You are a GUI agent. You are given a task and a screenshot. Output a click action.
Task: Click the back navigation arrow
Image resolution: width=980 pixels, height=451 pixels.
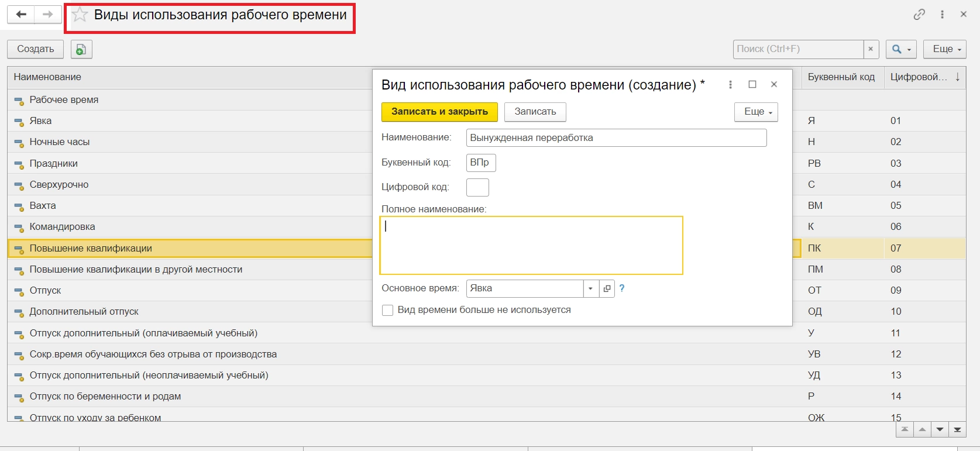(21, 15)
